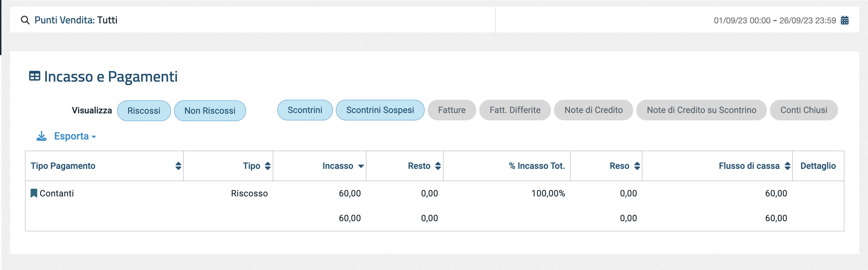This screenshot has height=270, width=868.
Task: Click the bookmark icon beside Contanti
Action: pos(34,193)
